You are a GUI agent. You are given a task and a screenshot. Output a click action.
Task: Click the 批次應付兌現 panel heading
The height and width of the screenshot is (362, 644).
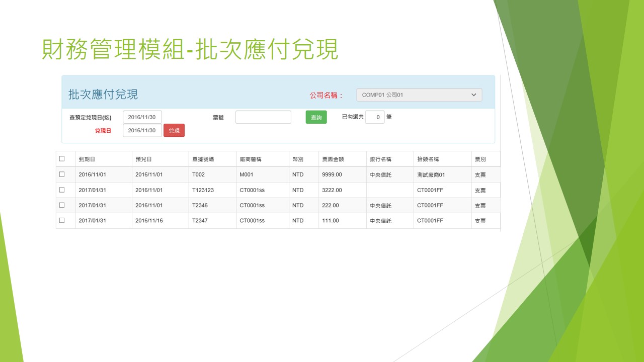pos(103,95)
